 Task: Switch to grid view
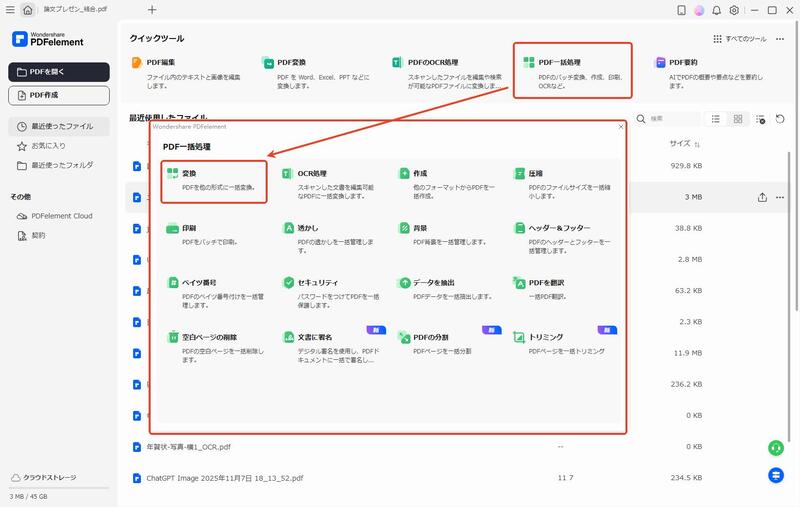738,119
